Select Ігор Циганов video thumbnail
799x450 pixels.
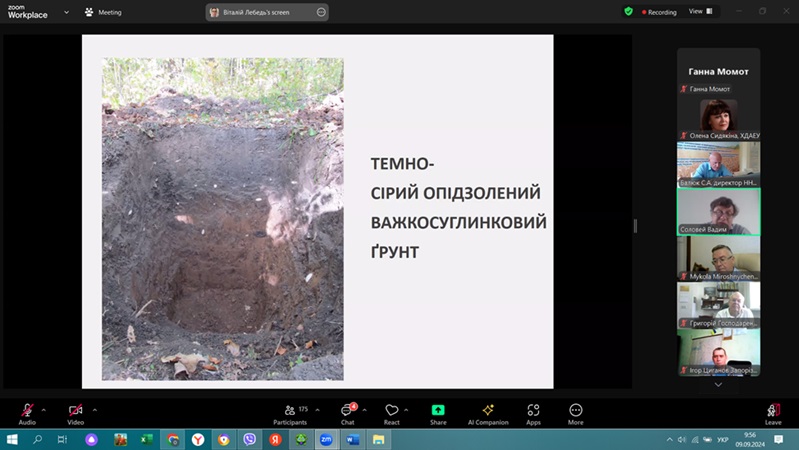coord(718,352)
